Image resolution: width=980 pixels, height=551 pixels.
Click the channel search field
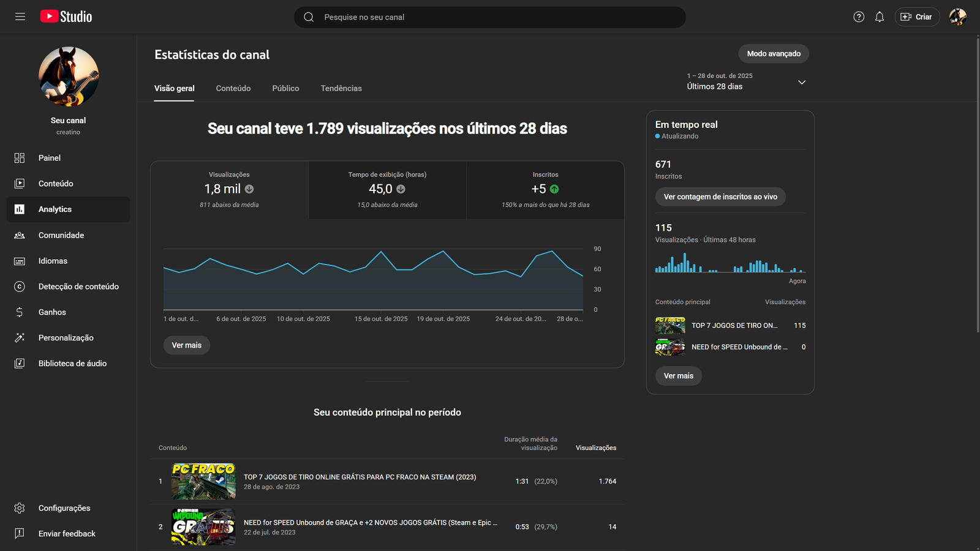(490, 17)
